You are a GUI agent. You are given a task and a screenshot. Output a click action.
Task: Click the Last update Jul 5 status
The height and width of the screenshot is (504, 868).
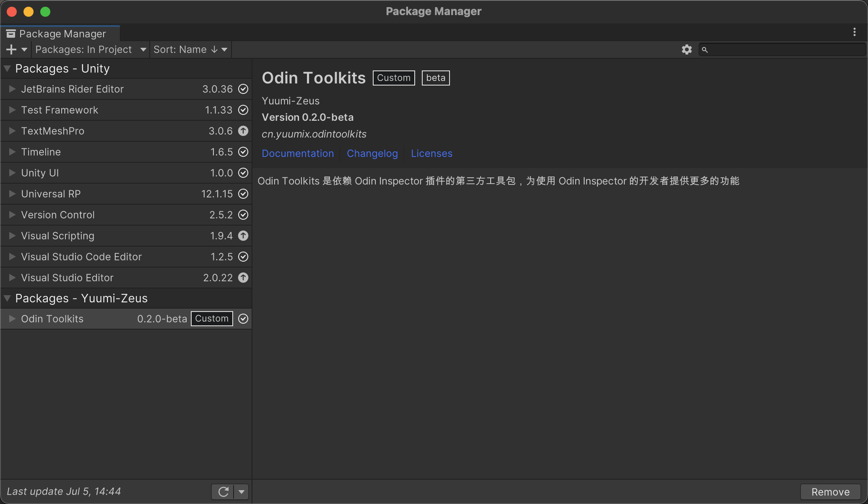(x=64, y=491)
